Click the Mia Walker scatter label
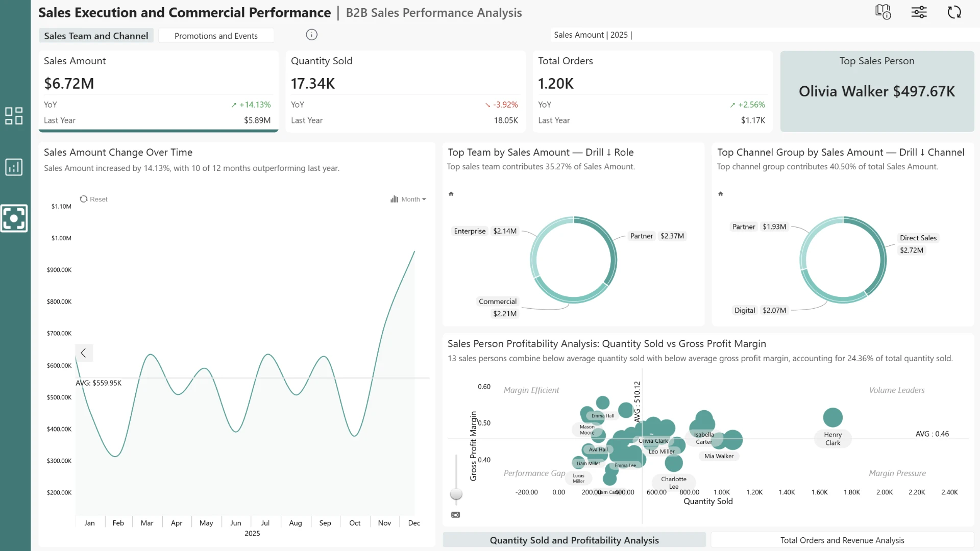Image resolution: width=980 pixels, height=551 pixels. 719,456
